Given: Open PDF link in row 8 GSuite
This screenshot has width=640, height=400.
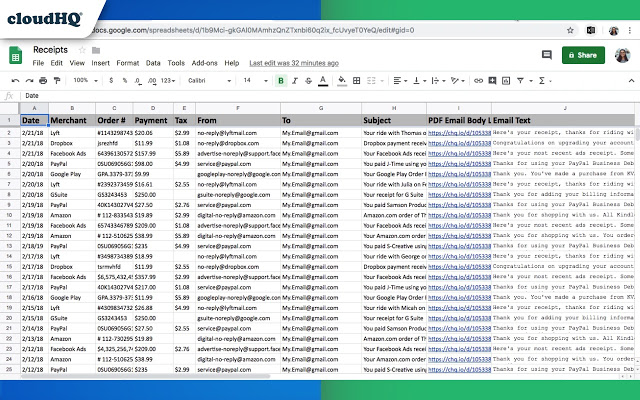Looking at the screenshot, I should 459,195.
